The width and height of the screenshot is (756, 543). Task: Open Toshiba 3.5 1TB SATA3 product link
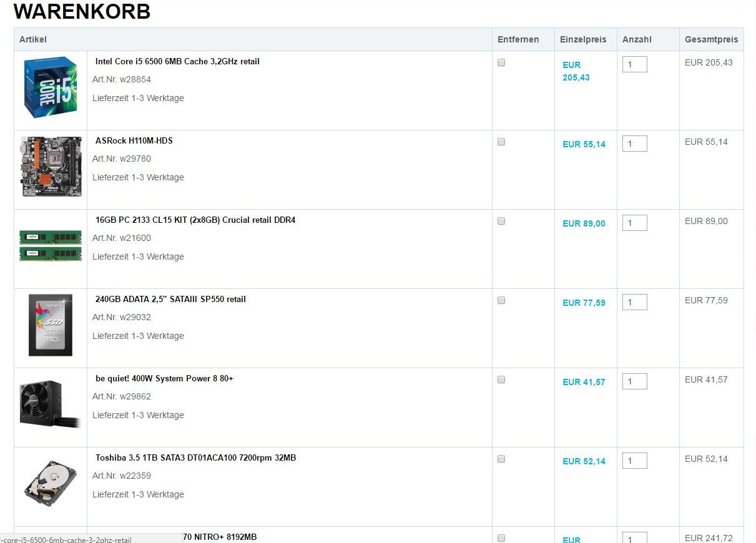click(x=196, y=458)
